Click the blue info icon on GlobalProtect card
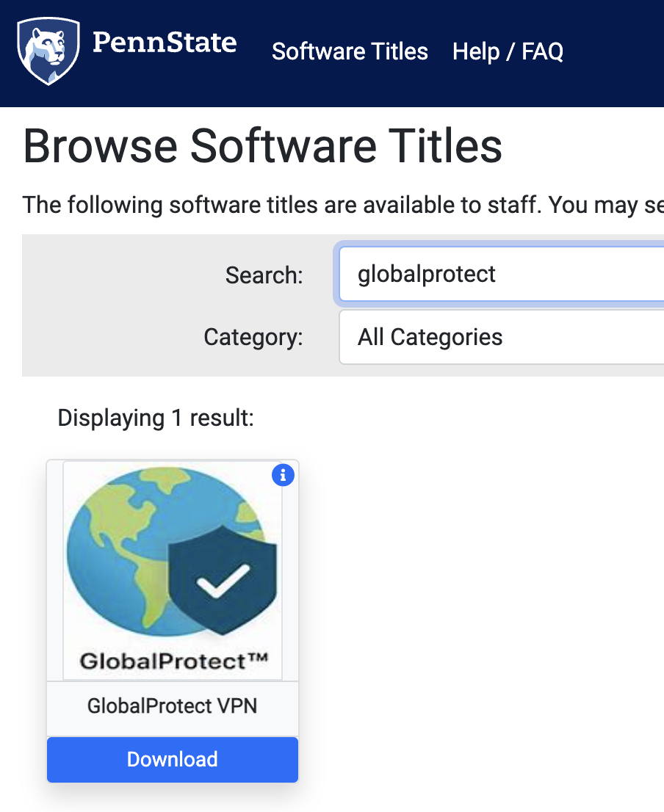Viewport: 664px width, 812px height. pyautogui.click(x=283, y=475)
